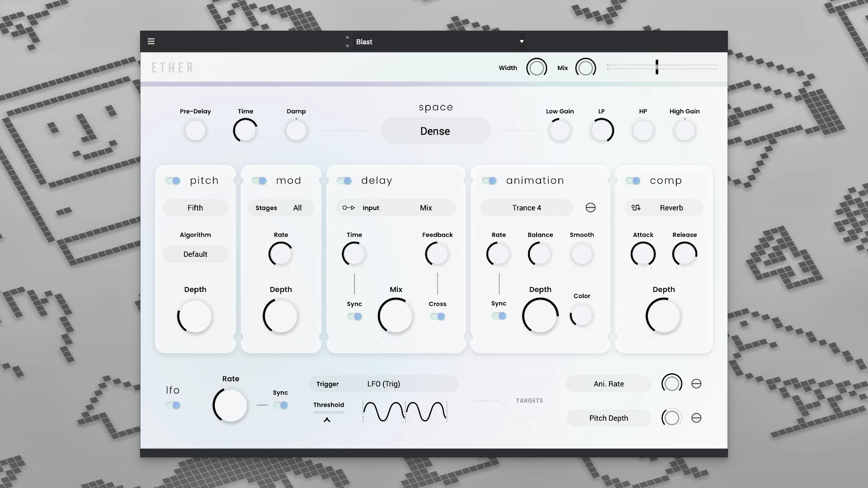Open the Dense space selector
868x488 pixels.
(x=435, y=131)
